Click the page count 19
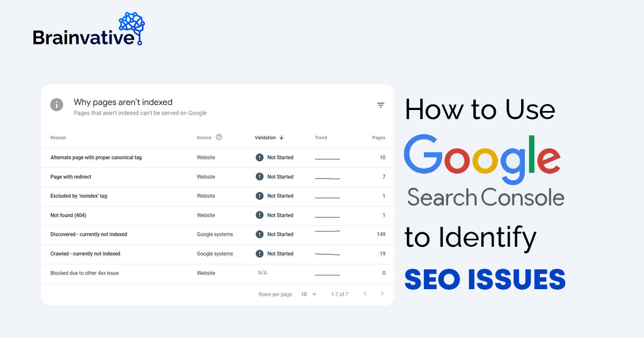The image size is (644, 338). coord(383,254)
